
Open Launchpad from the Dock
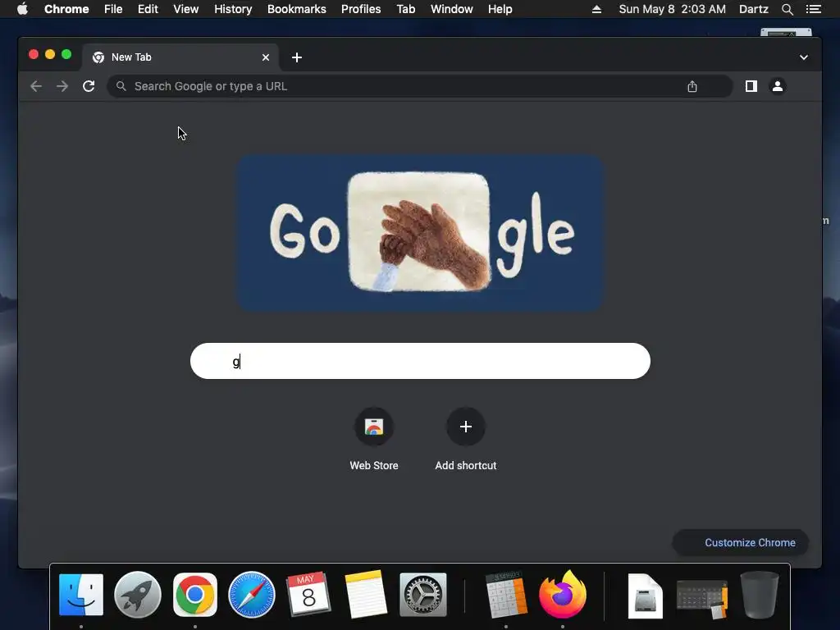tap(138, 595)
